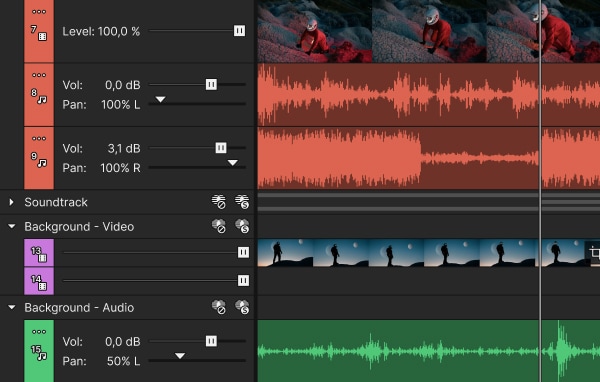Click track 9 volume slider handle
Viewport: 600px width, 382px height.
point(221,148)
